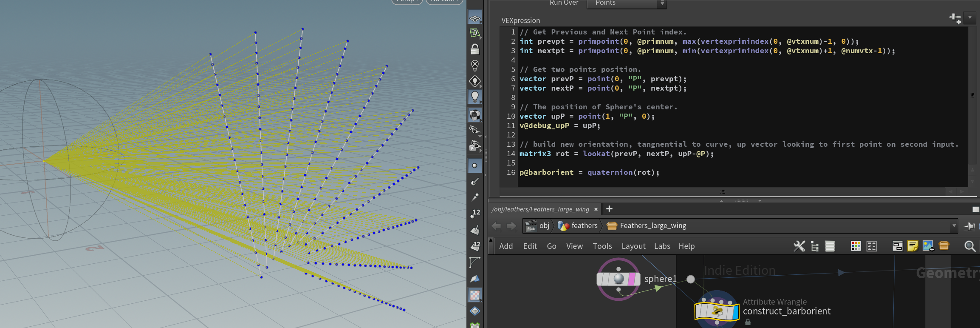
Task: Select the sphere1 node in the network
Action: pos(618,279)
